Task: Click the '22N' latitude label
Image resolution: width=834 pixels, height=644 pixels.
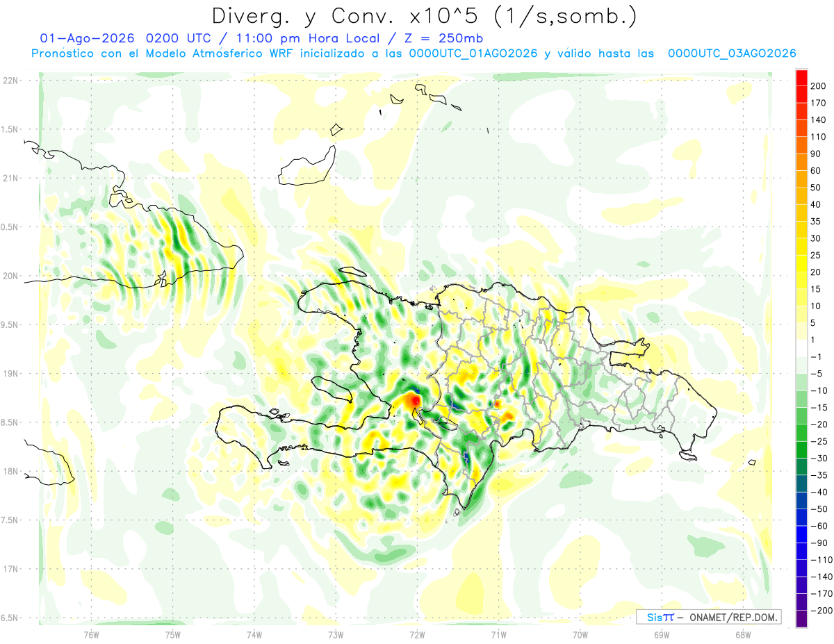Action: click(10, 81)
